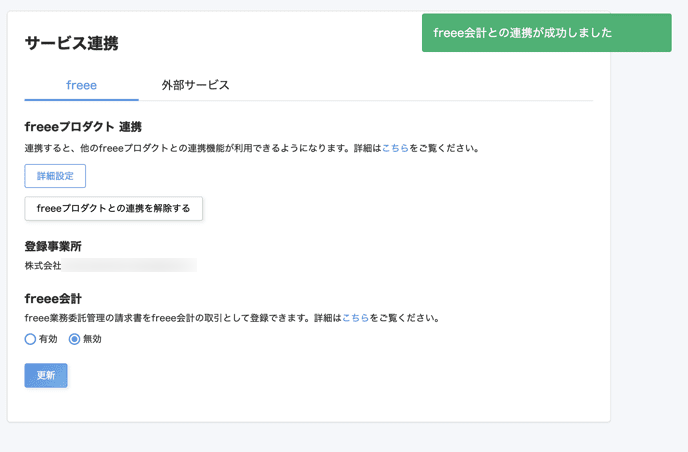Click the freee会計 section heading
This screenshot has height=452, width=688.
point(53,299)
